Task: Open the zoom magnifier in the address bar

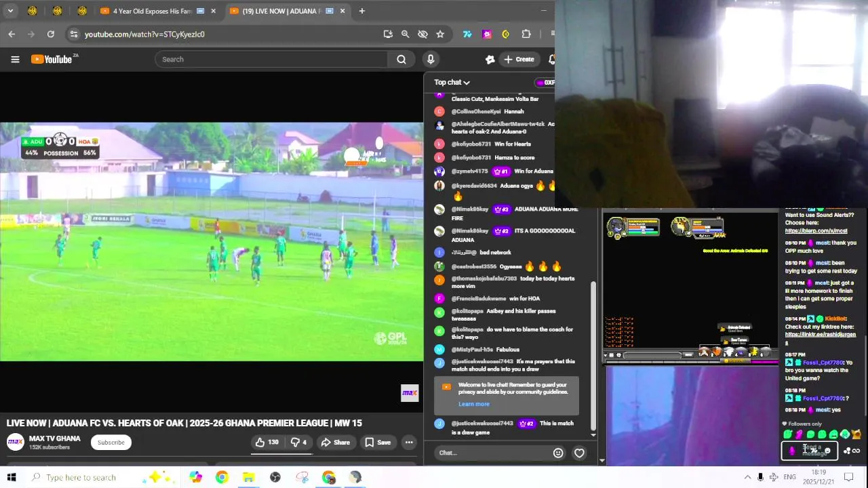Action: (x=405, y=34)
